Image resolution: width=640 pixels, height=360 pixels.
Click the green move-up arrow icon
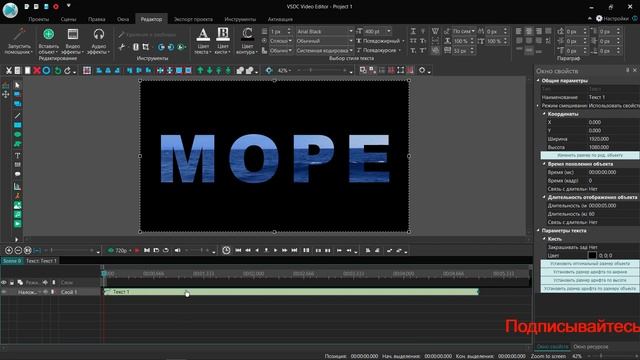tap(200, 71)
